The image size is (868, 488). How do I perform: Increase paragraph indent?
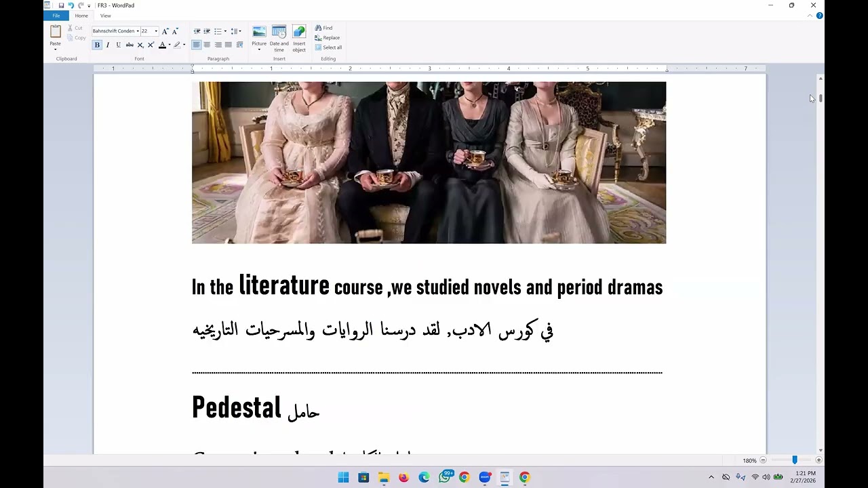(x=207, y=31)
